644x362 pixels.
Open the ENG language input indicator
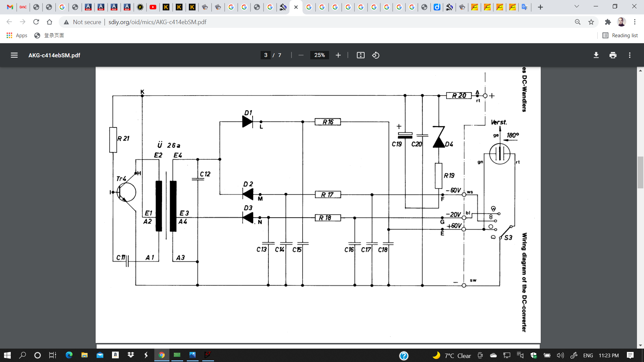(x=588, y=356)
